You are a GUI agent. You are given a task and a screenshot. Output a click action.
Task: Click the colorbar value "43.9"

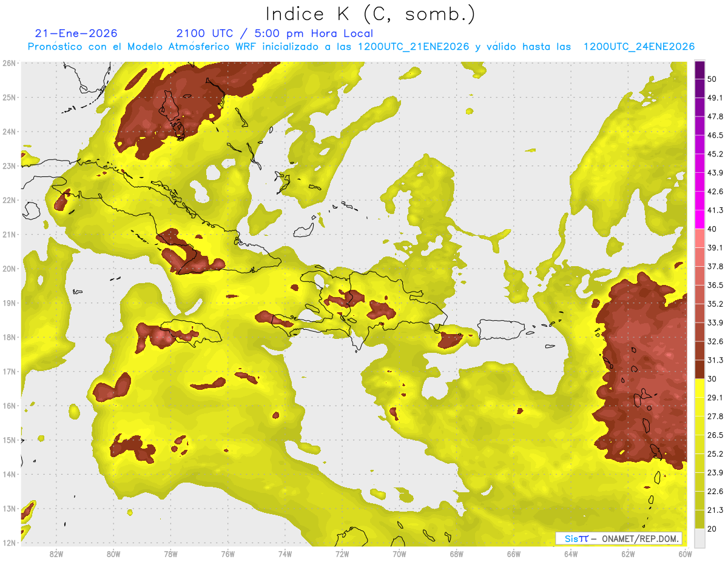715,173
